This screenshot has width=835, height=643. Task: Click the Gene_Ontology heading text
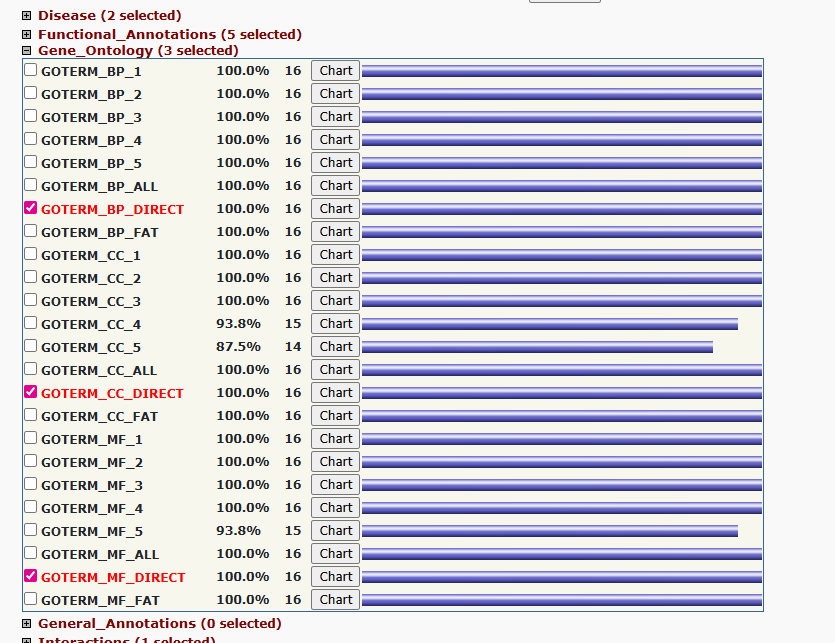(138, 51)
